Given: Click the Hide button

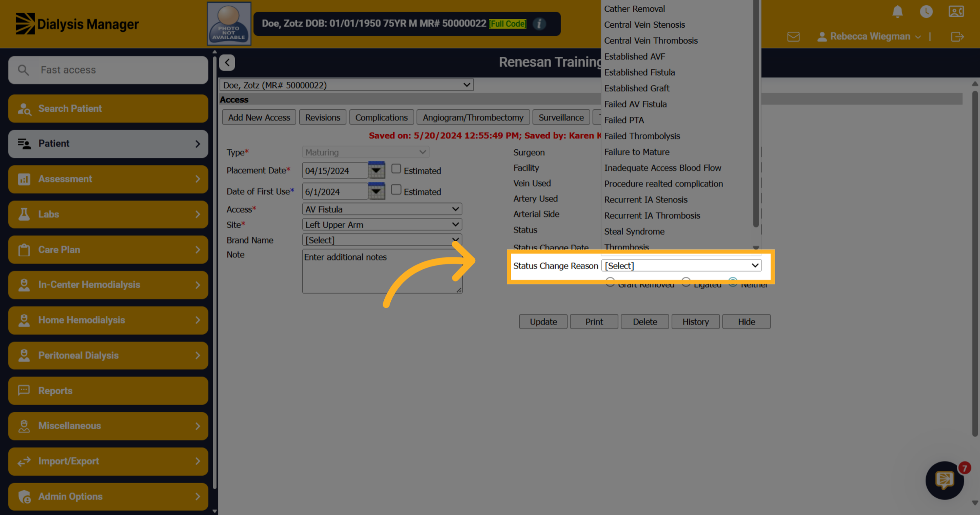Looking at the screenshot, I should point(746,322).
